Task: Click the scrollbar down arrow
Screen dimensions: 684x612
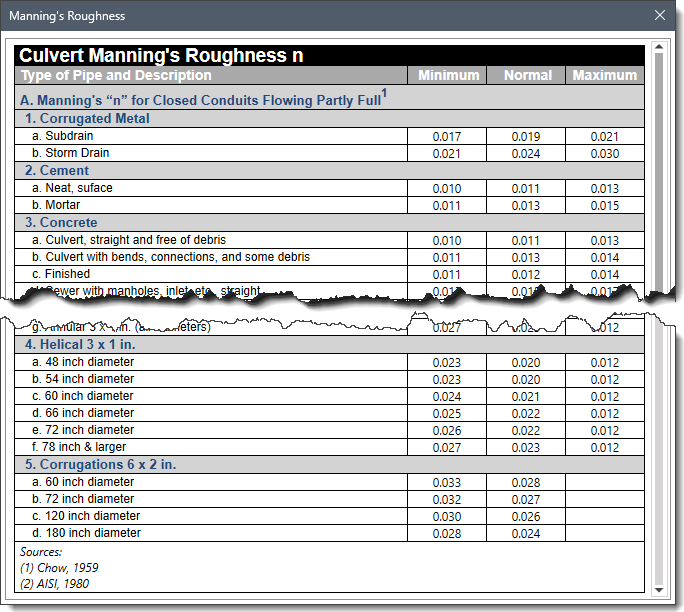Action: coord(659,590)
